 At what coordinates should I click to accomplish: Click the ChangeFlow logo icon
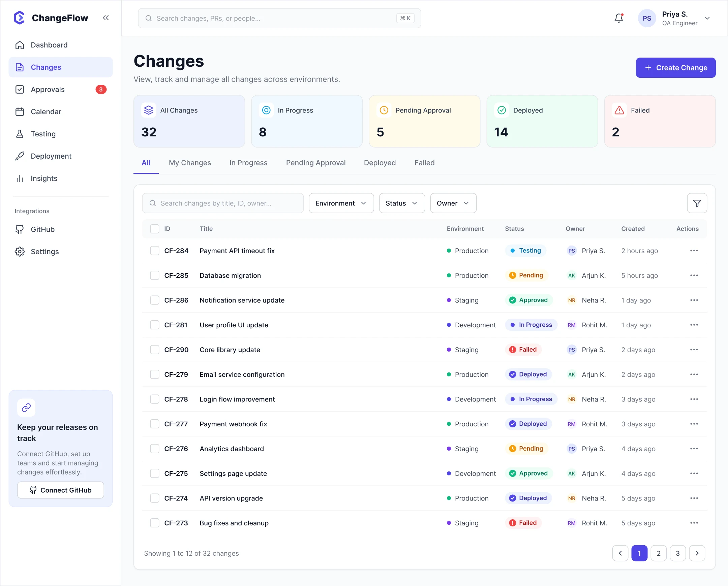coord(19,18)
